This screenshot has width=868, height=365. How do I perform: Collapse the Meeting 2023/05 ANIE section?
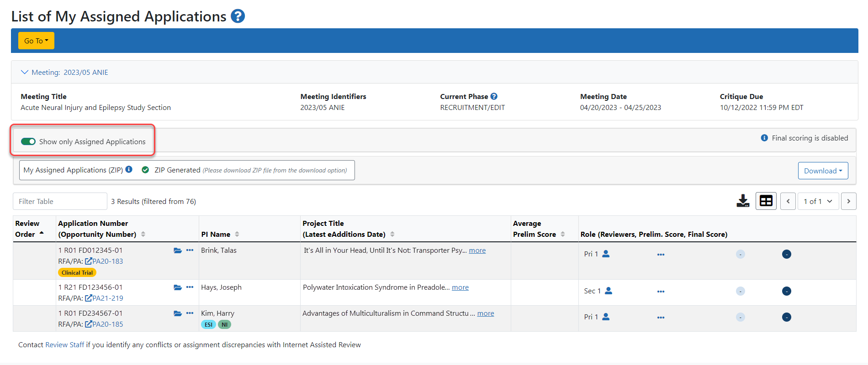click(25, 72)
